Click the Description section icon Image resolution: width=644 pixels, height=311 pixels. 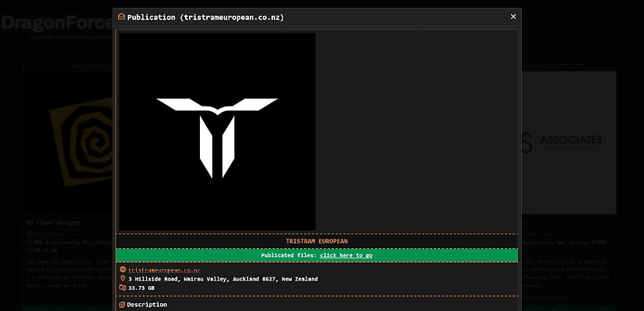pos(122,305)
